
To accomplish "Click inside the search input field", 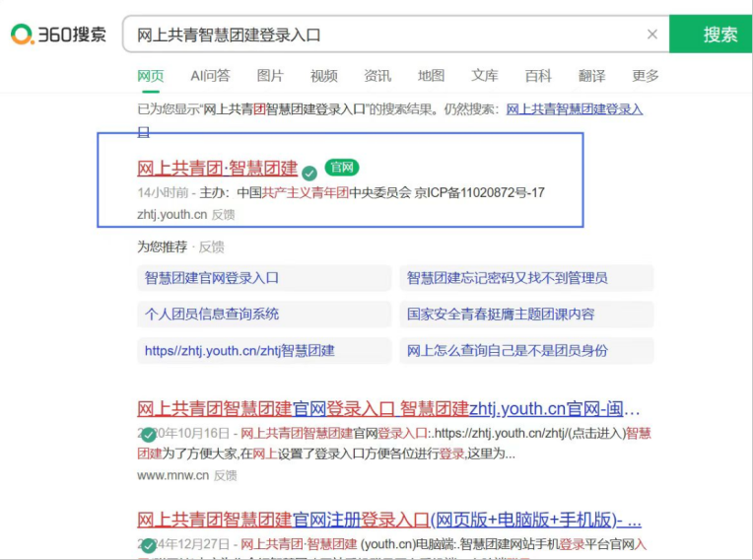I will click(x=384, y=35).
